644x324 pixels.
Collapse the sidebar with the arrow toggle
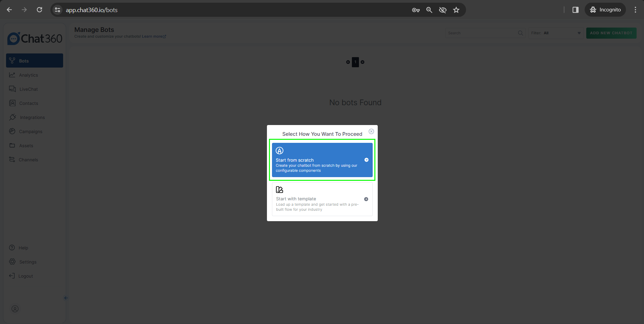click(66, 298)
